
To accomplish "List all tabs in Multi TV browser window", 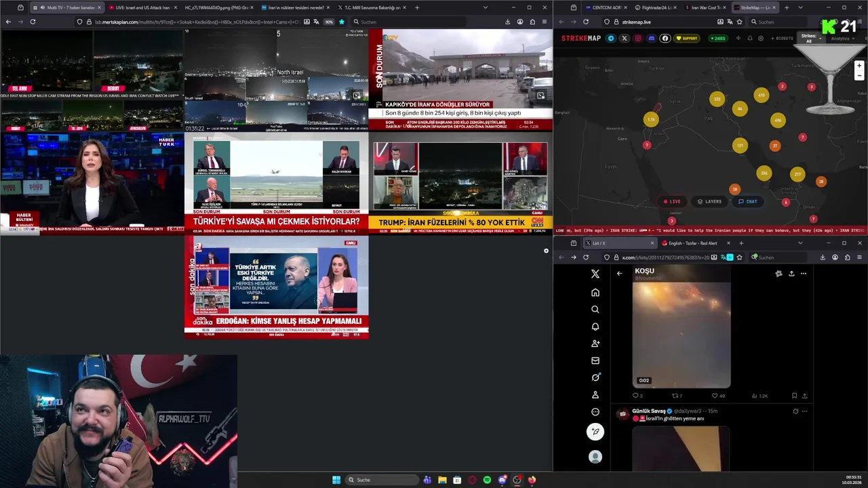I will click(485, 7).
